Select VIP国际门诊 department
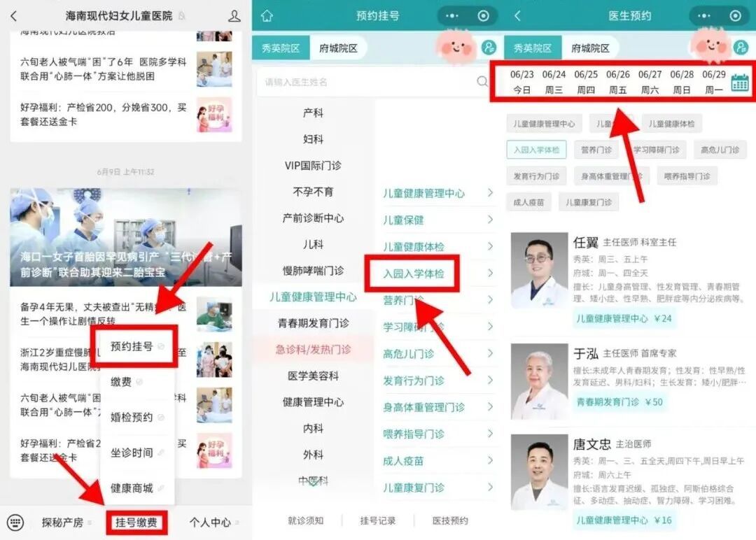 tap(313, 165)
